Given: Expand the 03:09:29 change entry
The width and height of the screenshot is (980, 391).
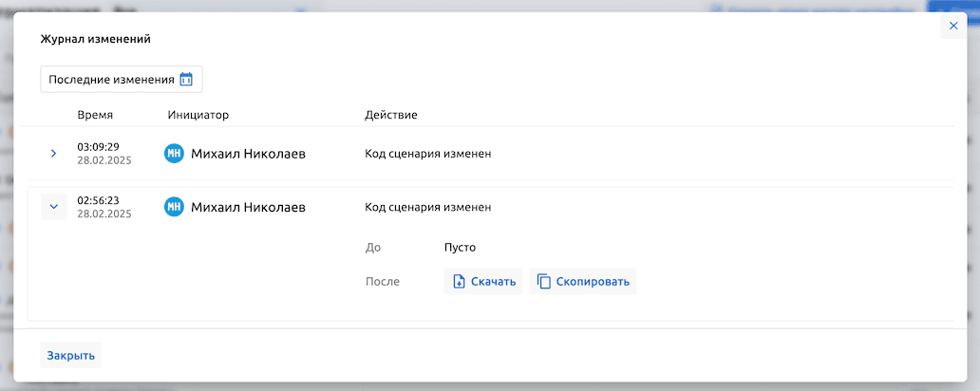Looking at the screenshot, I should 53,154.
